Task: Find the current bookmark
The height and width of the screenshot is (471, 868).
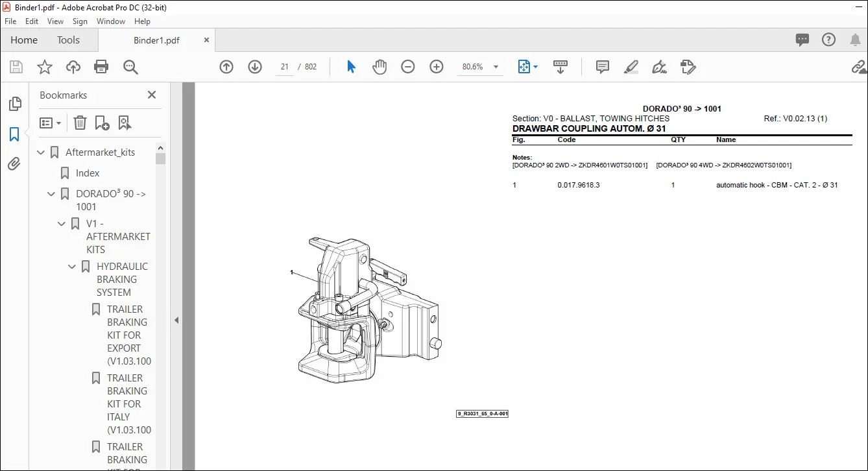Action: tap(125, 123)
